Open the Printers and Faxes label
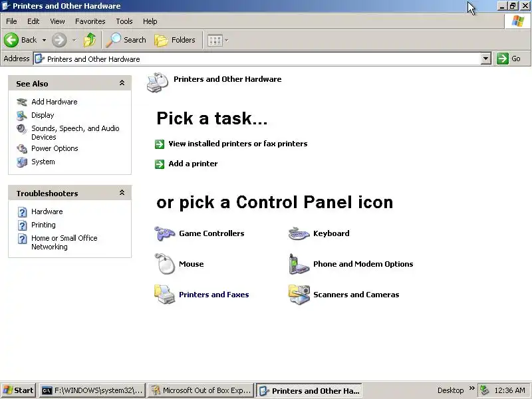The height and width of the screenshot is (399, 532). (x=213, y=295)
